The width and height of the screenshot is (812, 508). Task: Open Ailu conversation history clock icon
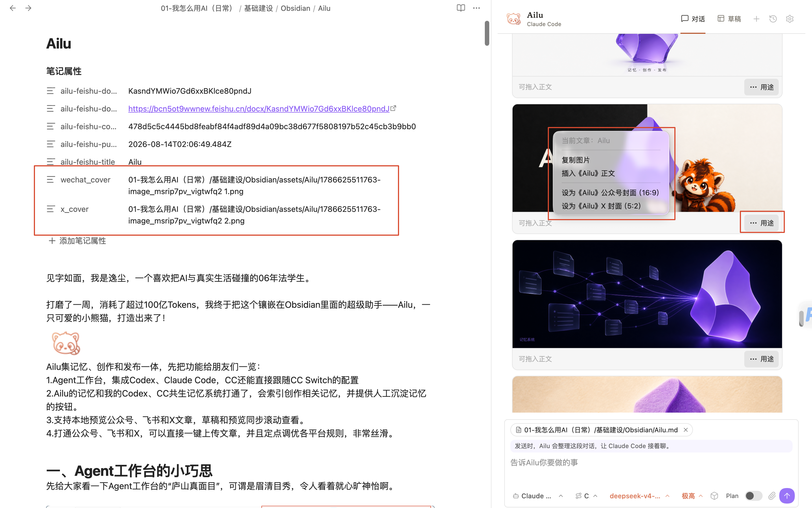tap(773, 19)
